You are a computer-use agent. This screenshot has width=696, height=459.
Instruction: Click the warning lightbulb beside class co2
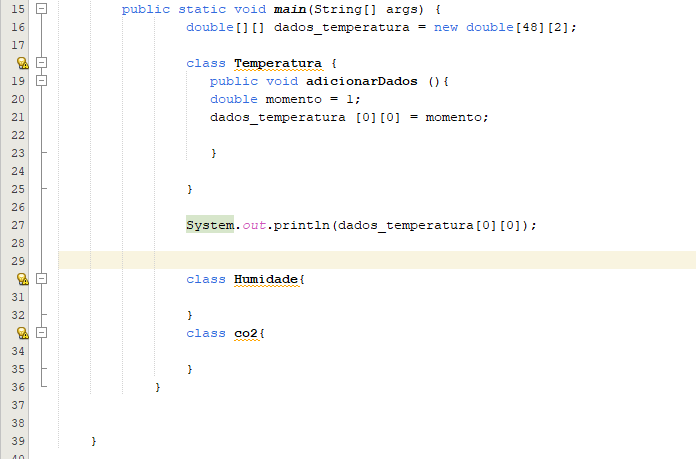pos(23,333)
